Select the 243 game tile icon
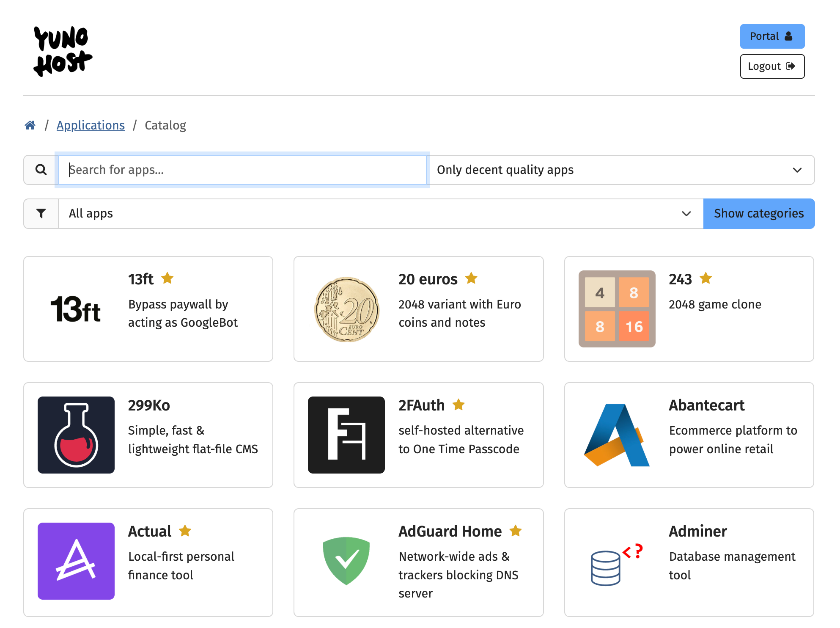Image resolution: width=840 pixels, height=628 pixels. pyautogui.click(x=616, y=309)
